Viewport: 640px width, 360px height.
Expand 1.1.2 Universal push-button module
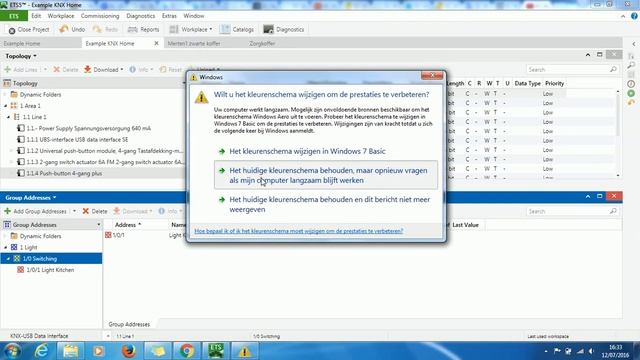click(x=11, y=151)
